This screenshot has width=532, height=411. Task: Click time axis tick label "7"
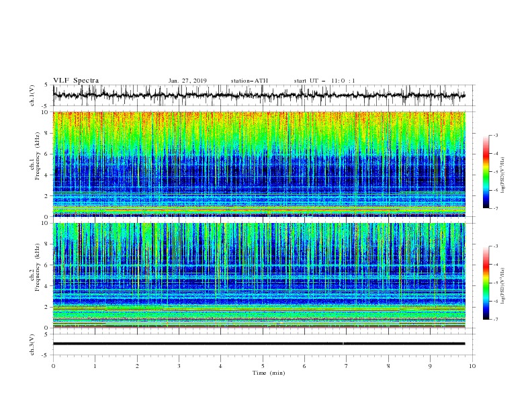(347, 366)
